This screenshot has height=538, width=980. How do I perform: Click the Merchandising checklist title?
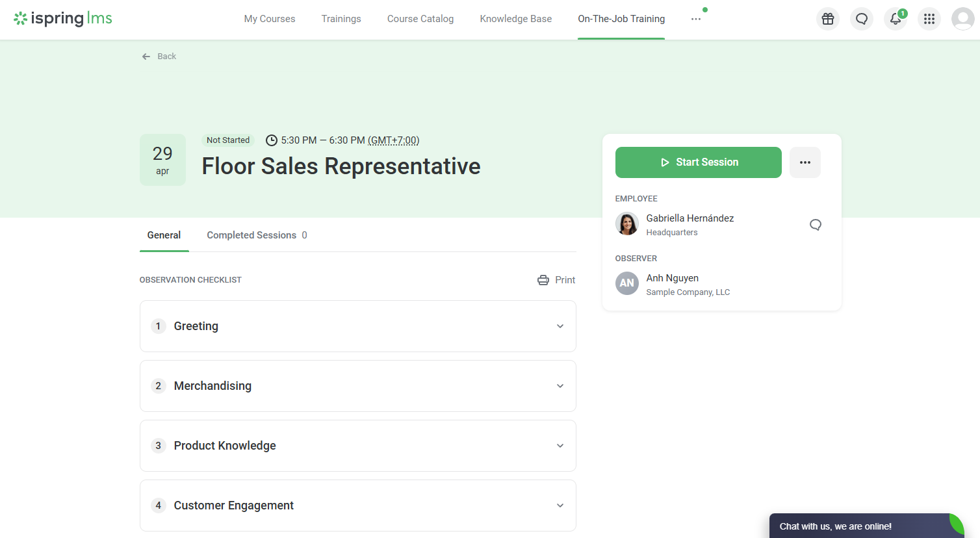coord(213,386)
